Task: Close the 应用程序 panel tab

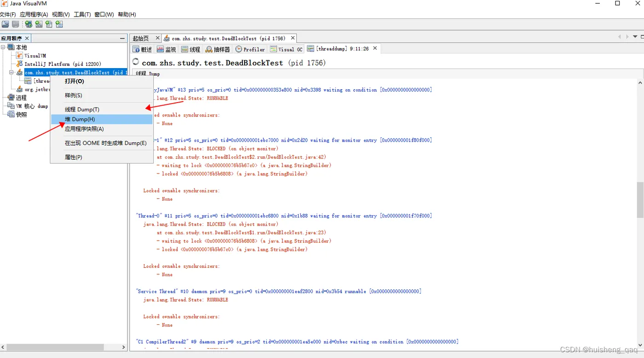Action: coord(27,39)
